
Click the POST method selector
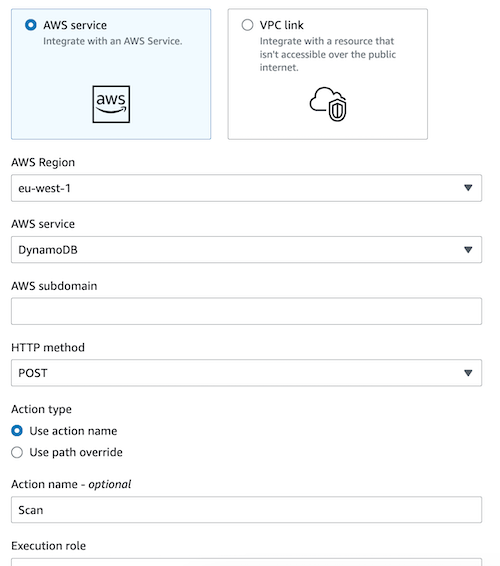[x=246, y=373]
